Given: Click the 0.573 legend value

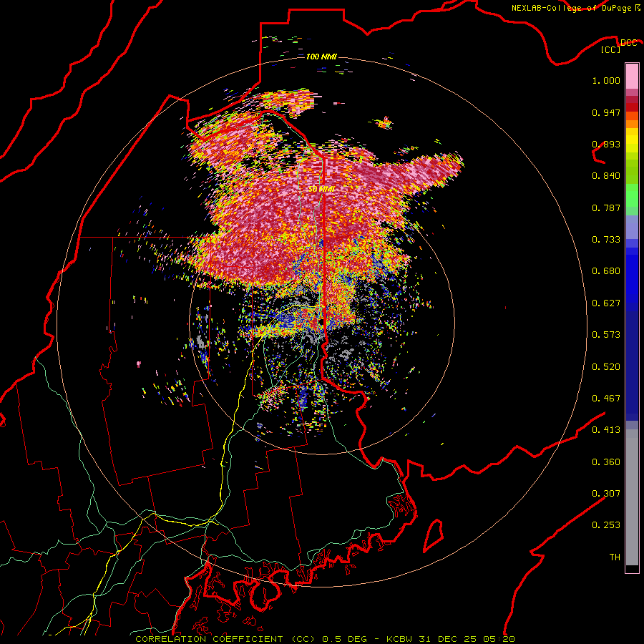Looking at the screenshot, I should 606,335.
